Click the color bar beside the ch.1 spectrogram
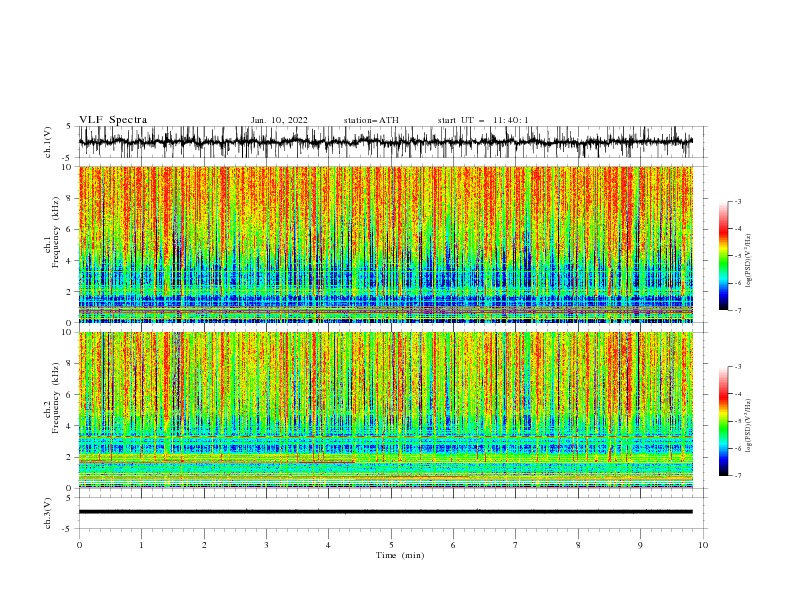This screenshot has width=792, height=612. [724, 256]
